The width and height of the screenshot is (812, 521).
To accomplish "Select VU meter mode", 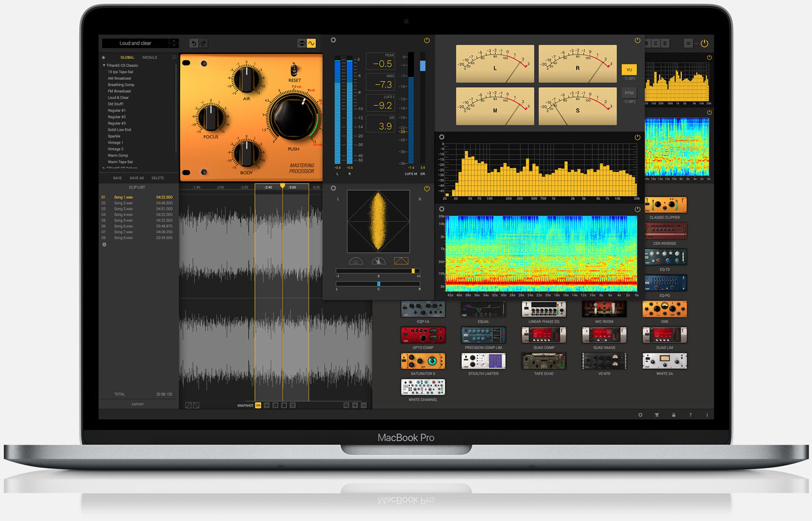I will click(628, 70).
